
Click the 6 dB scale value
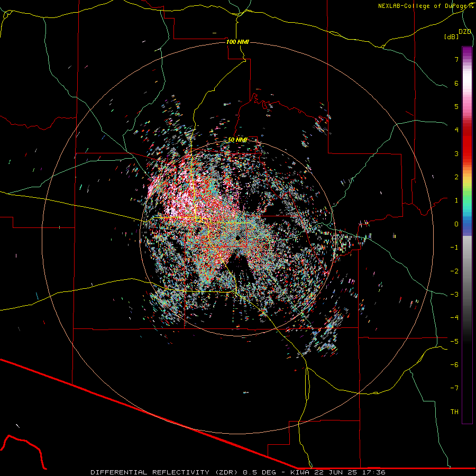coord(456,83)
